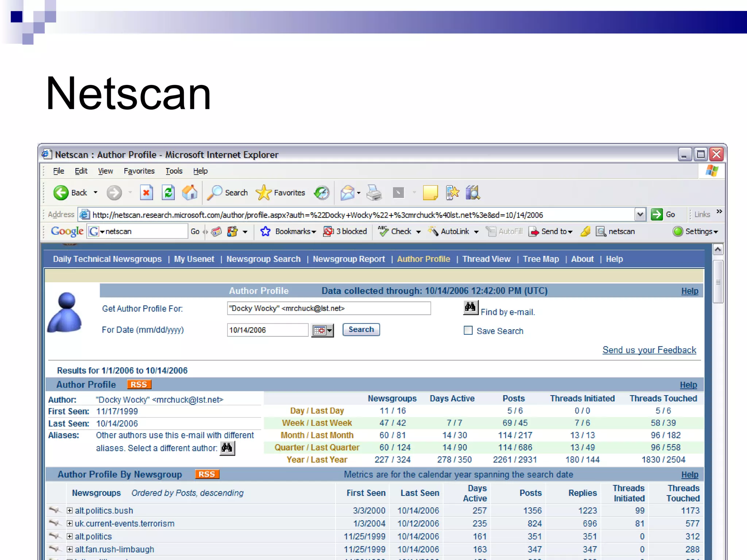Viewport: 747px width, 560px height.
Task: Click the Search button next to date
Action: point(361,330)
